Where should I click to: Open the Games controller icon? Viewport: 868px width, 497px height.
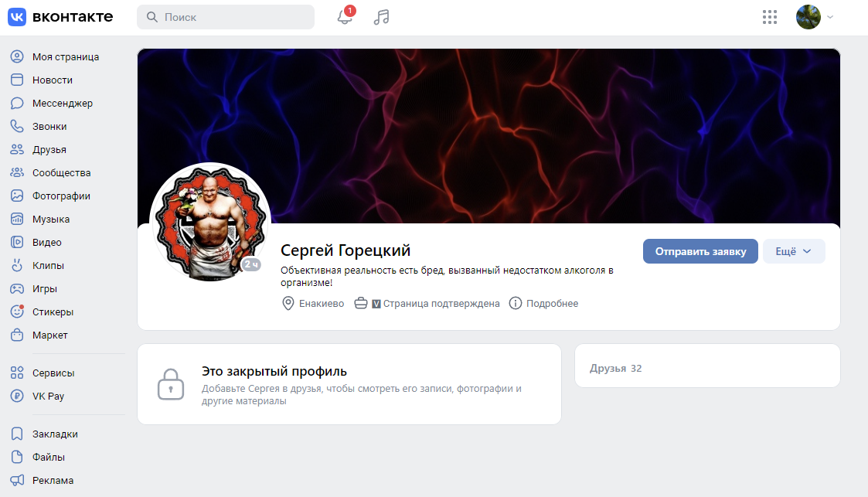(17, 289)
